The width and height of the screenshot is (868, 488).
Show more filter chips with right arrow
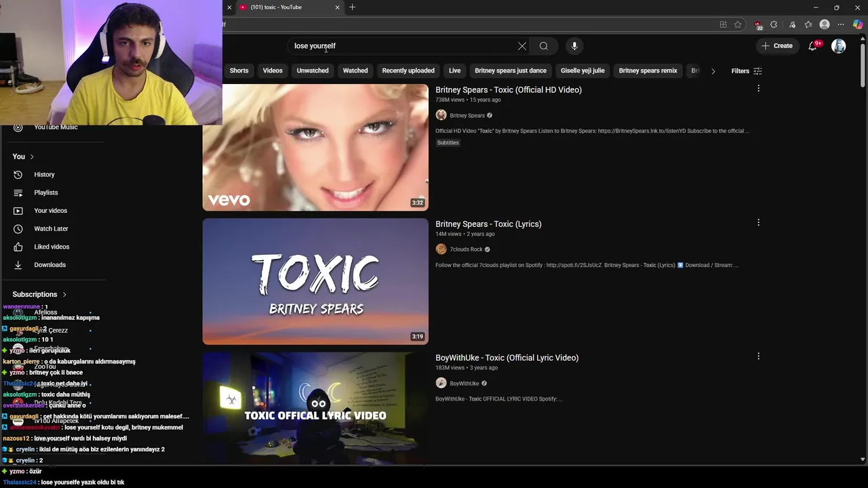(x=713, y=71)
